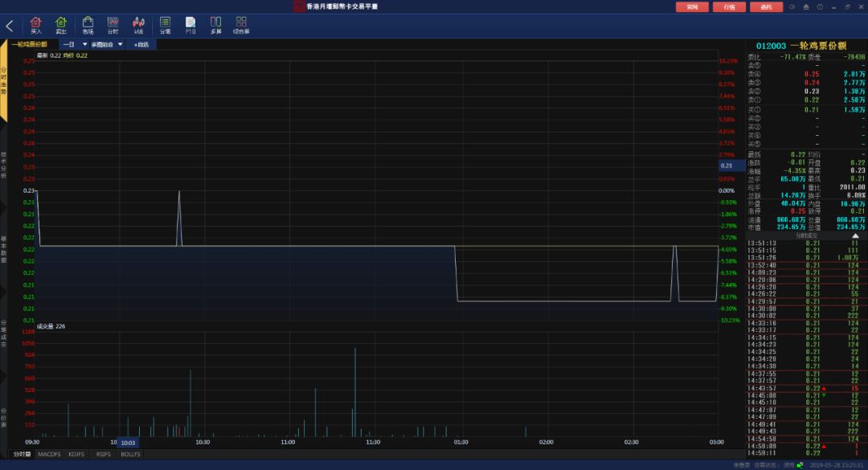Image resolution: width=868 pixels, height=470 pixels.
Task: Click the 10:03 time marker on axis
Action: click(x=128, y=443)
